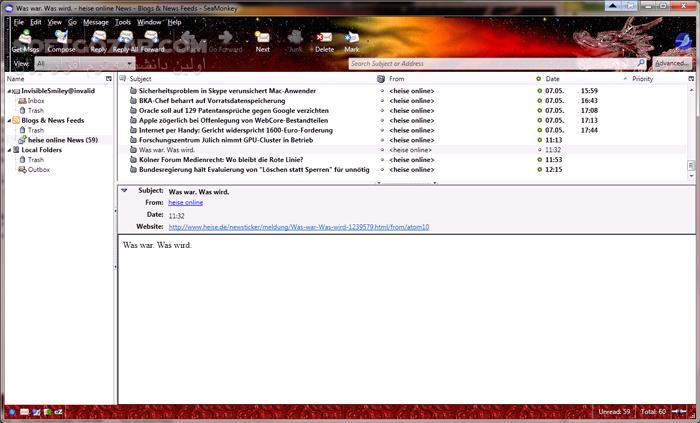Click the Advanced search button
The width and height of the screenshot is (700, 423).
[671, 63]
